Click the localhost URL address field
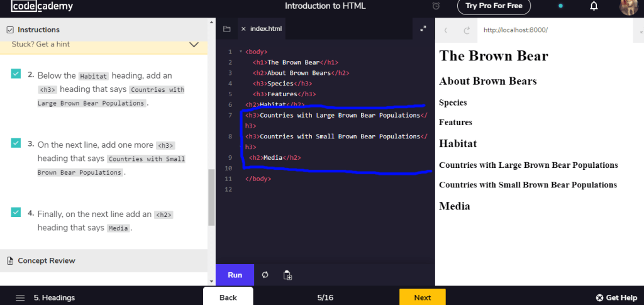Screen dimensions: 644x305 553,30
